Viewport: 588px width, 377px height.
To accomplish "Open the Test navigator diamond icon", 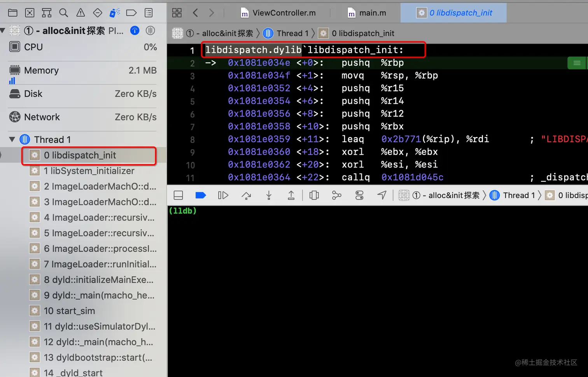I will tap(98, 13).
